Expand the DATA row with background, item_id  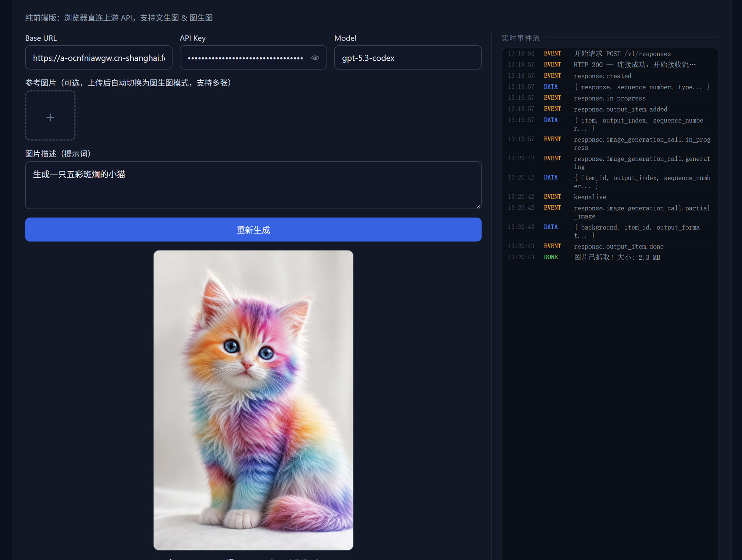tap(610, 231)
